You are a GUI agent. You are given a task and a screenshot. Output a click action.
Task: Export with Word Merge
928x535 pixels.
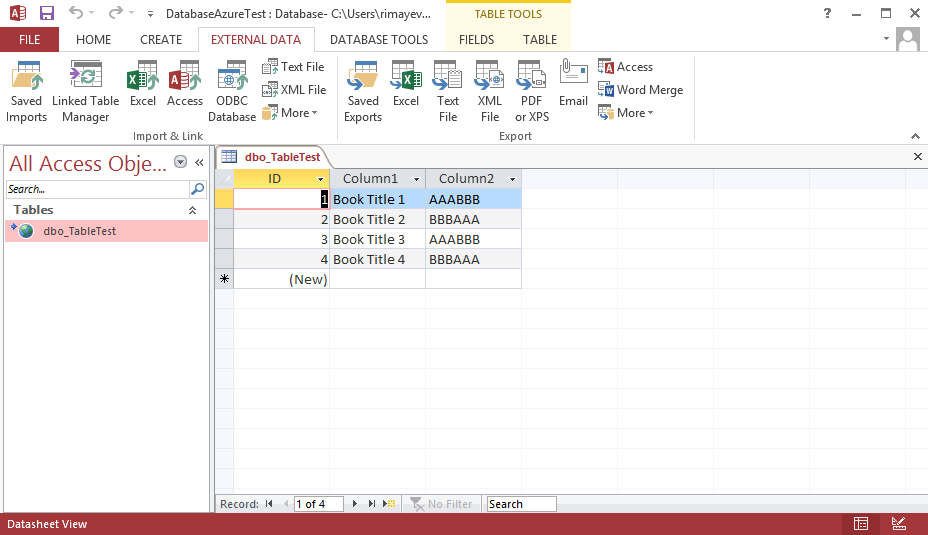point(640,90)
